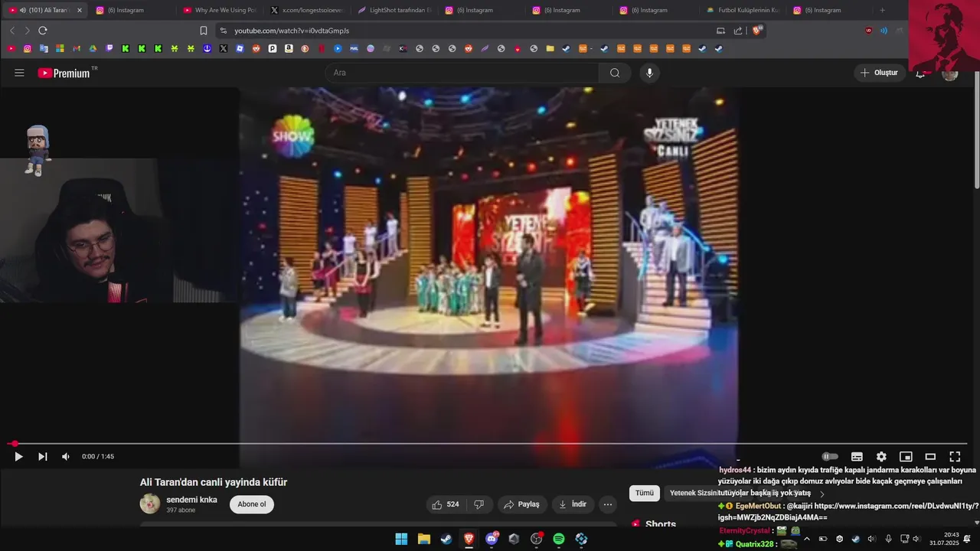Image resolution: width=980 pixels, height=551 pixels.
Task: Open Spotify from the taskbar
Action: tap(559, 539)
